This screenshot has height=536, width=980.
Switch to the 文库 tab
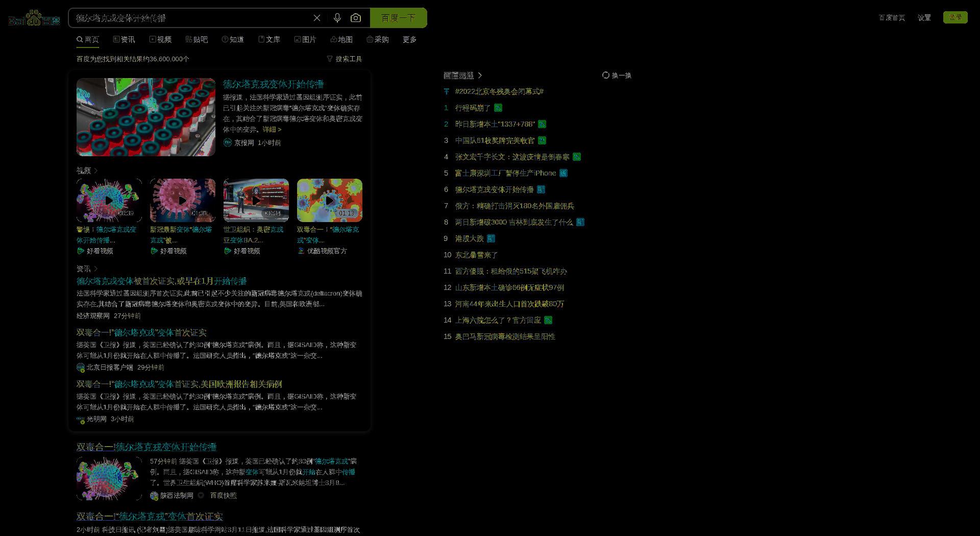click(x=269, y=39)
